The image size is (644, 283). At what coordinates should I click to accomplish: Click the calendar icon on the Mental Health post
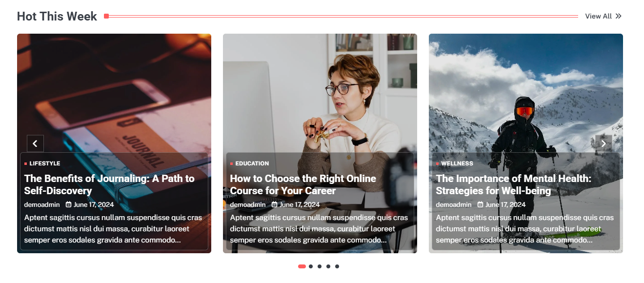coord(481,204)
